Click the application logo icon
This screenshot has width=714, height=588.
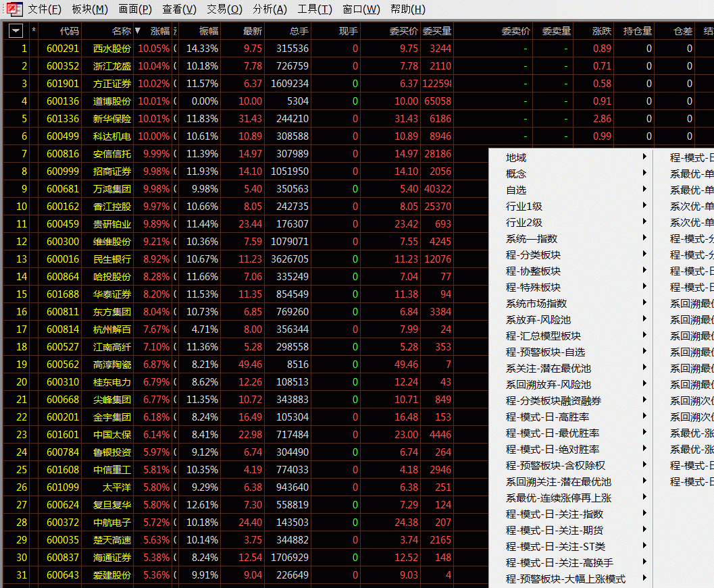14,9
